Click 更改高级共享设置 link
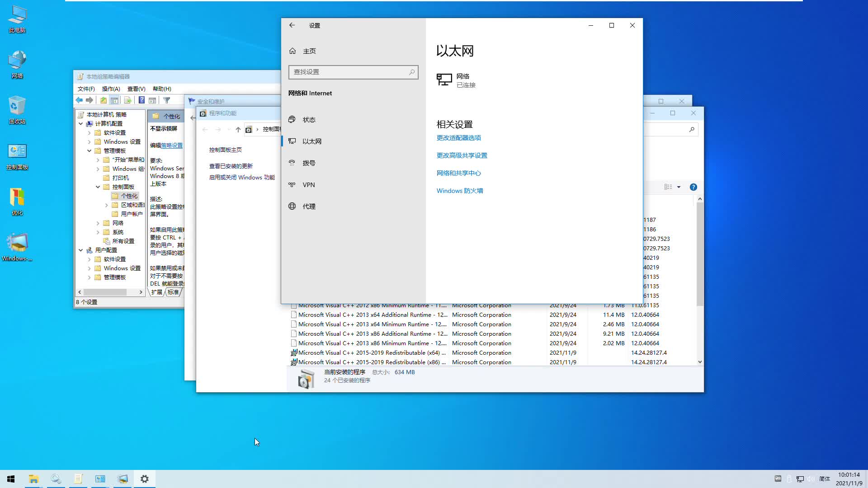This screenshot has height=488, width=868. (462, 155)
